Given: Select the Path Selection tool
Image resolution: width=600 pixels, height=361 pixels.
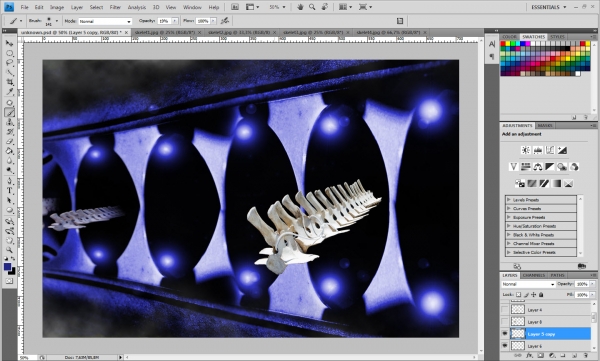Looking at the screenshot, I should pos(9,200).
